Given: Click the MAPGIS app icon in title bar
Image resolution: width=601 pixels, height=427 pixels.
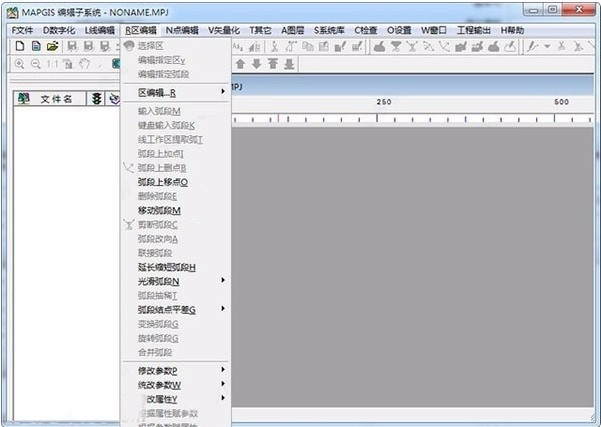Looking at the screenshot, I should click(13, 12).
